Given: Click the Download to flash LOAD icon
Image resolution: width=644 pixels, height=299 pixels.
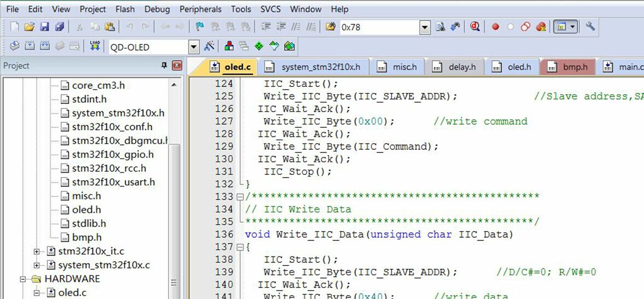Looking at the screenshot, I should point(95,46).
